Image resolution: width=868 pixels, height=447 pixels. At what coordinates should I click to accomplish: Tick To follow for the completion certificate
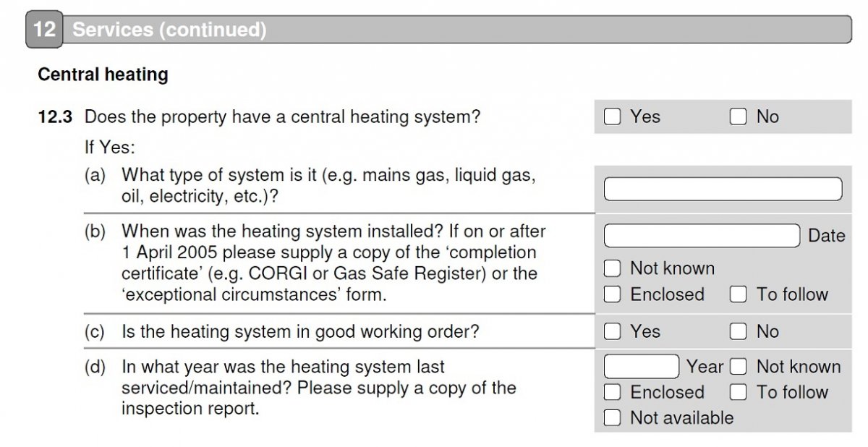[x=738, y=294]
